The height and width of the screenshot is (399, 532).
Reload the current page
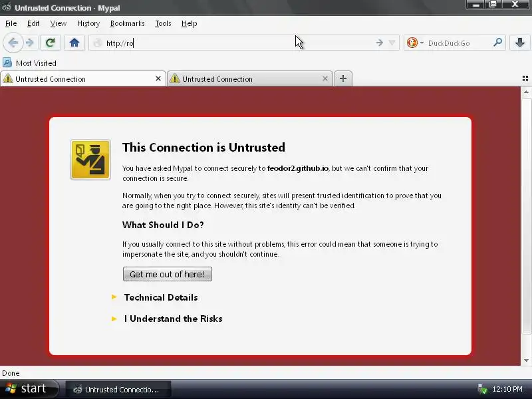tap(51, 43)
